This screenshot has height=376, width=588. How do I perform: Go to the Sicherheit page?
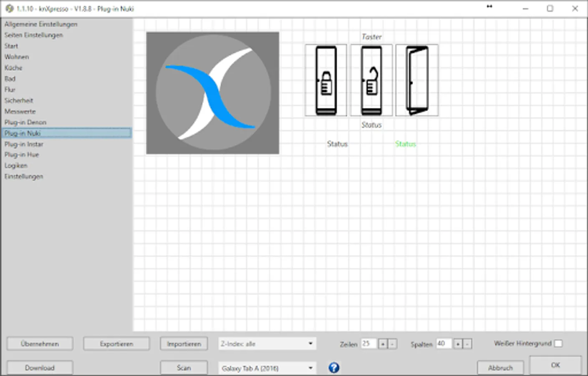click(x=19, y=101)
